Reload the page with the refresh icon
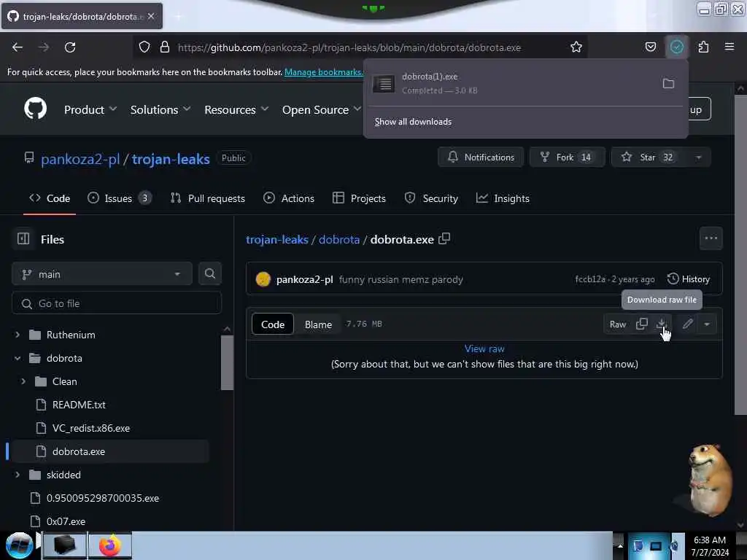Screen dimensions: 747x560 tap(70, 47)
